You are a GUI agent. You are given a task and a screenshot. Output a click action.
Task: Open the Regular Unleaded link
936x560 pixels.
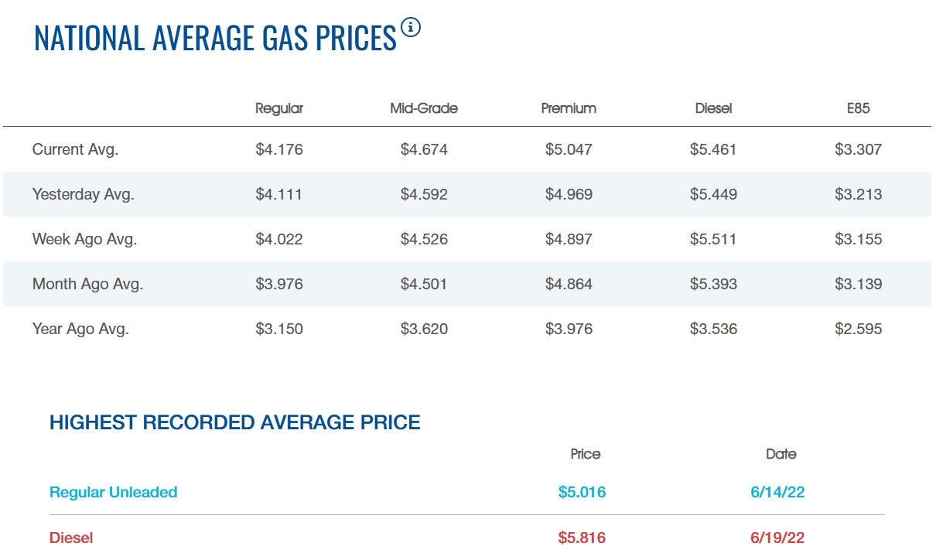114,492
